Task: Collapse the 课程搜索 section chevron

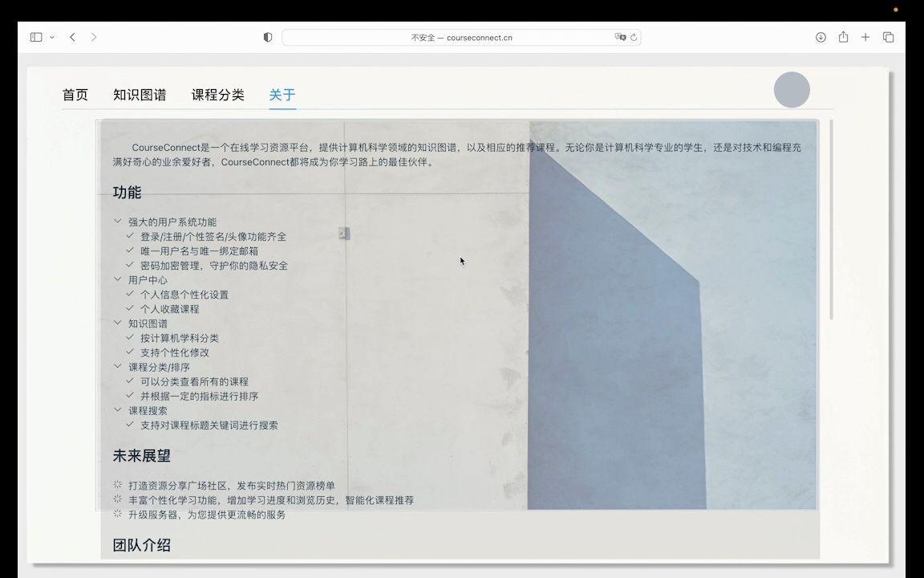Action: (x=117, y=410)
